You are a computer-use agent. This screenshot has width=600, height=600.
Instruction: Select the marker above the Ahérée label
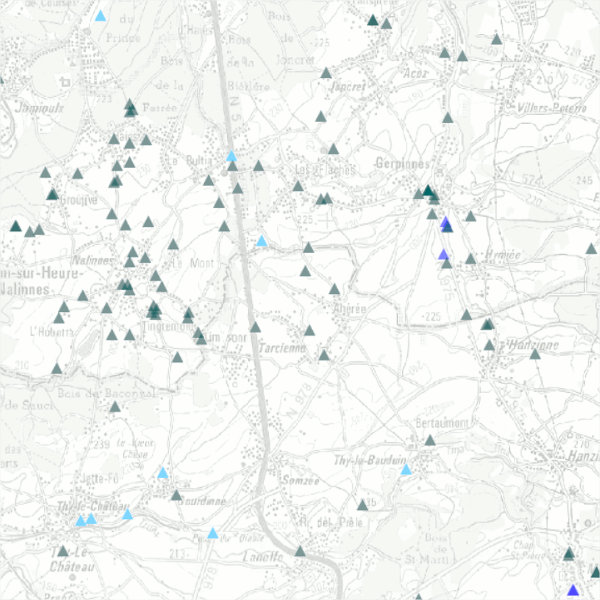tap(335, 289)
